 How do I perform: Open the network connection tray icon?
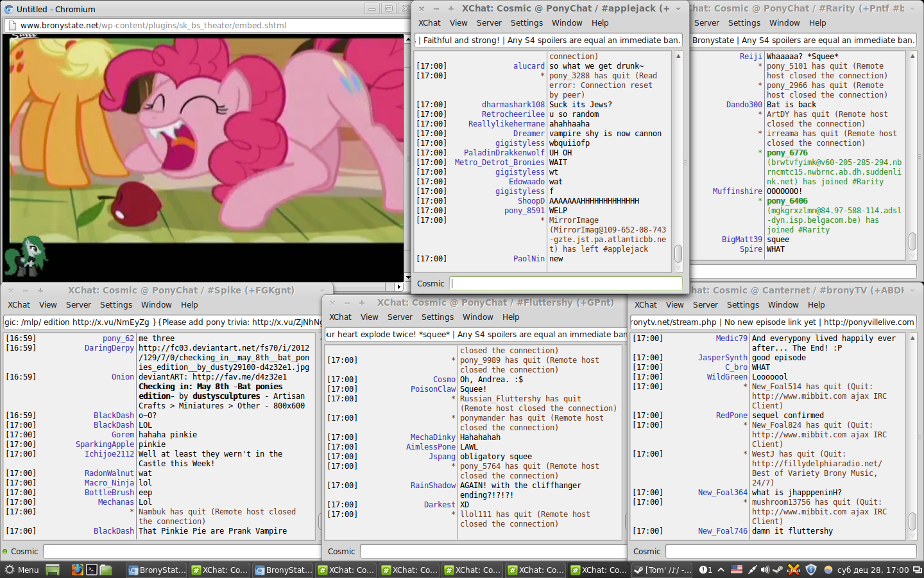tap(752, 570)
